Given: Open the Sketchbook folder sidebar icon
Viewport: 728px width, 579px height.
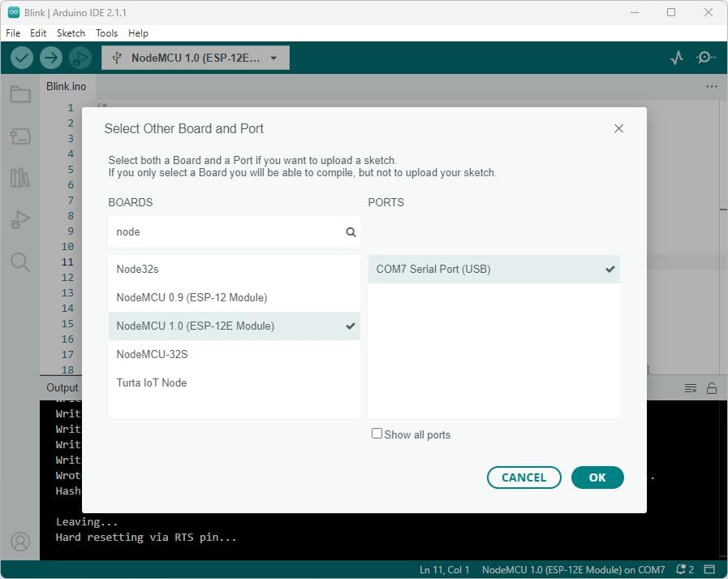Looking at the screenshot, I should 20,94.
